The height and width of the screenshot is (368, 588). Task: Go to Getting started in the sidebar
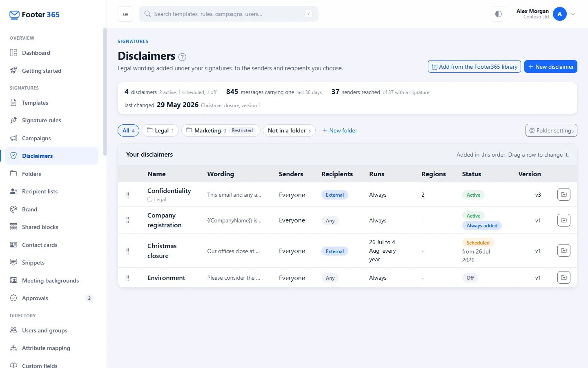[52, 71]
